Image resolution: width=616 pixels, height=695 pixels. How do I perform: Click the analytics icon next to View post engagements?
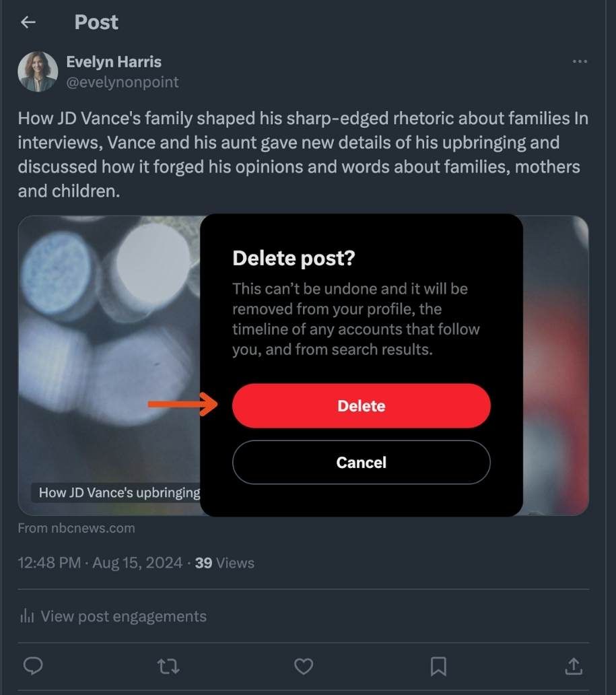pyautogui.click(x=27, y=616)
